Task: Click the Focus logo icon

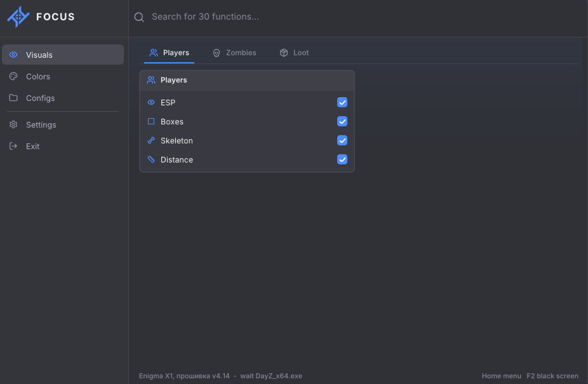Action: click(18, 17)
